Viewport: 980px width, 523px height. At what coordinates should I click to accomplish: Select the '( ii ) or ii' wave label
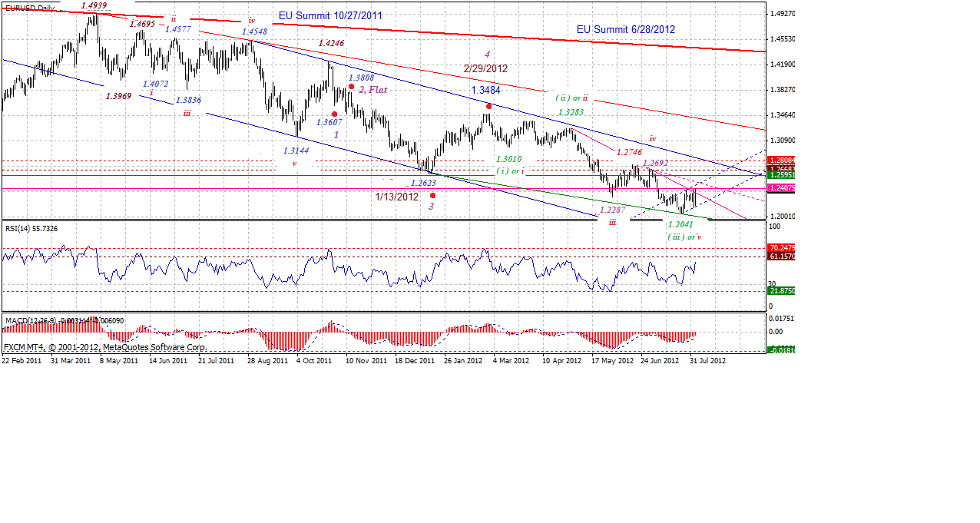(x=571, y=98)
